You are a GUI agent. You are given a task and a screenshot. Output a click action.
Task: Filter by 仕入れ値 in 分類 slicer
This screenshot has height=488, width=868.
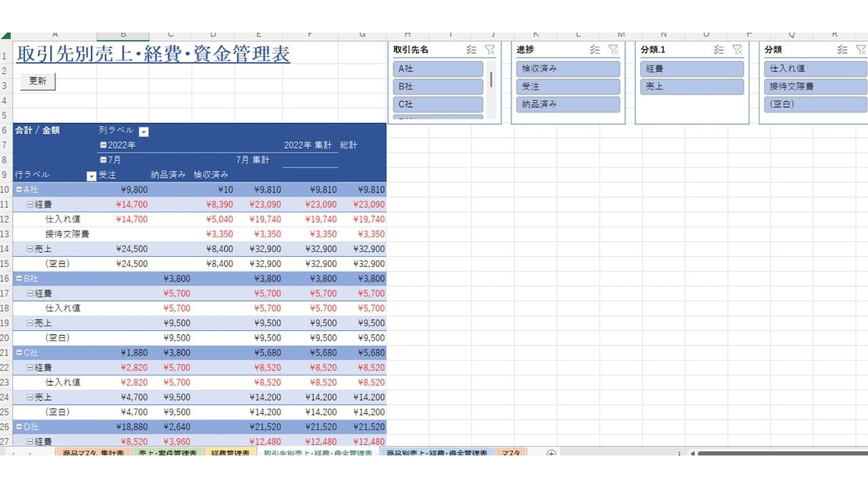[x=816, y=69]
